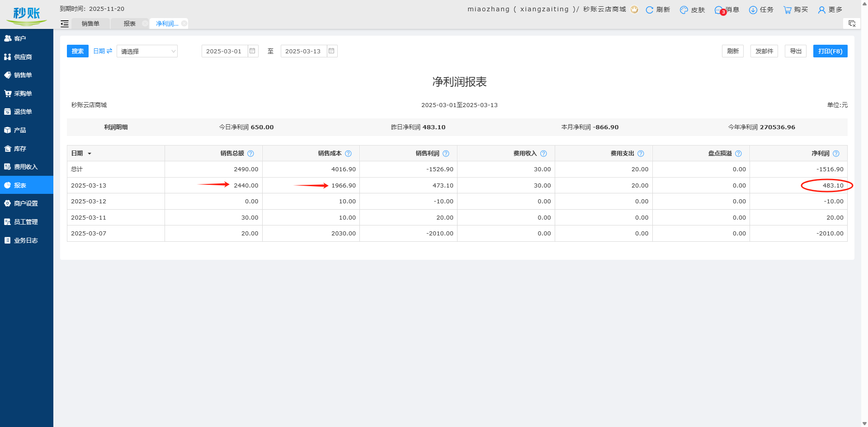Expand the 日期 column sort arrow
868x427 pixels.
point(90,154)
